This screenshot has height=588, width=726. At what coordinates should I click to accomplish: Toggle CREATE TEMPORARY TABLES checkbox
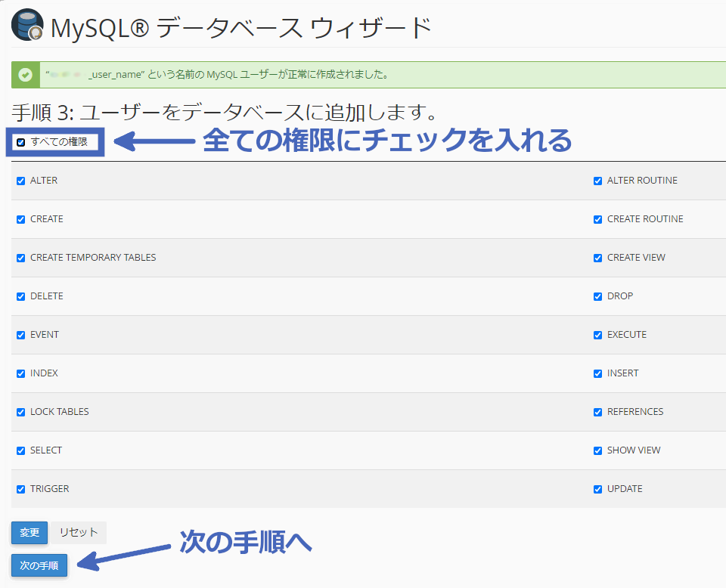tap(21, 258)
